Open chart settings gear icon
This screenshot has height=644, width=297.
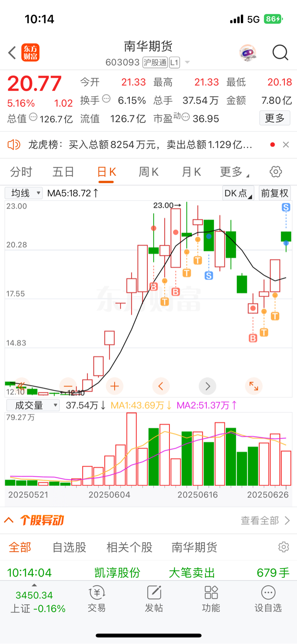tap(276, 172)
